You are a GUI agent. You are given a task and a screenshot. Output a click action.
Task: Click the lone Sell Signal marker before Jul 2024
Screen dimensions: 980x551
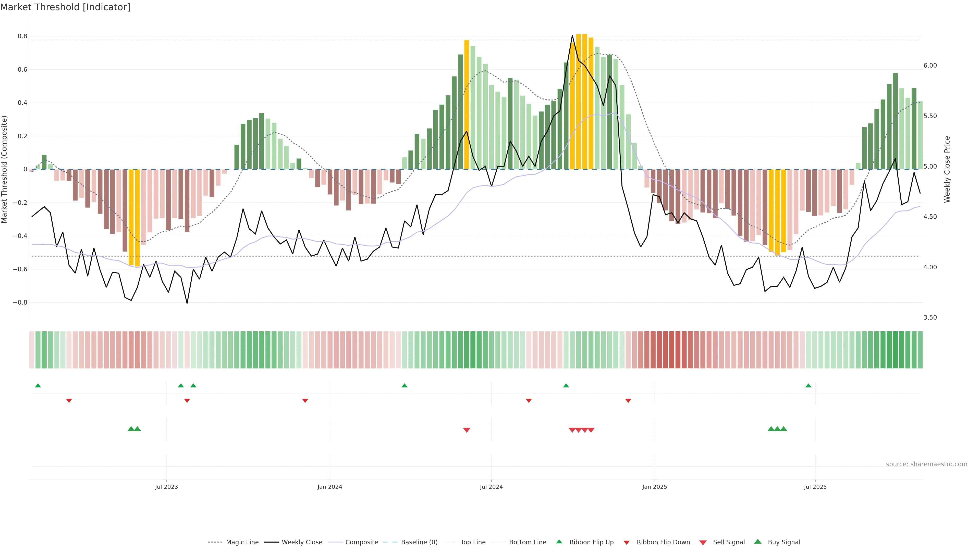[x=467, y=430]
